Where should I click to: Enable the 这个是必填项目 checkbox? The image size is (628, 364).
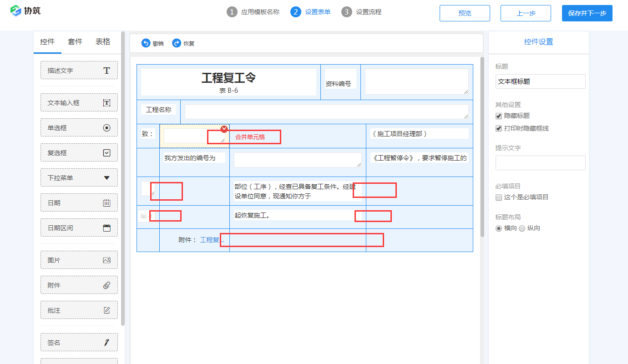click(x=498, y=197)
